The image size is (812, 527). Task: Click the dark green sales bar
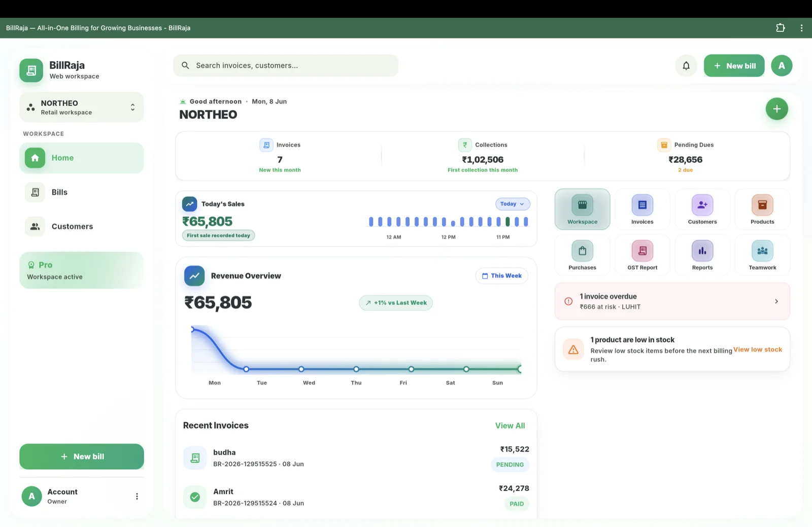pos(507,222)
